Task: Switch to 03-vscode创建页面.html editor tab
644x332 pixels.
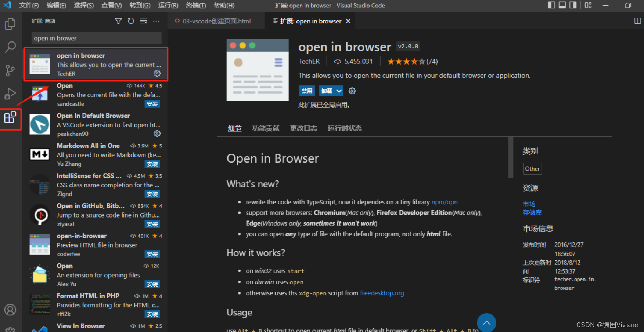Action: tap(216, 21)
